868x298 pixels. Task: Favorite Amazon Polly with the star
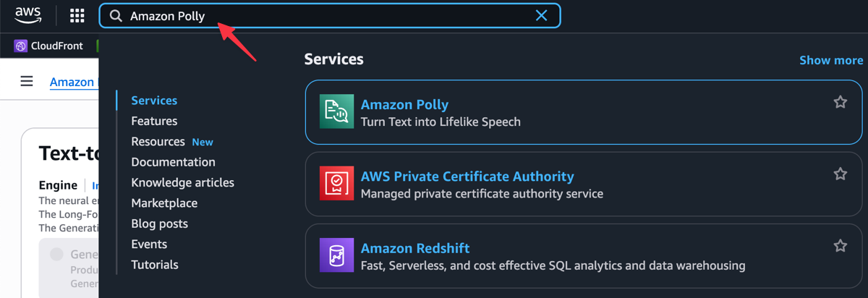tap(840, 102)
